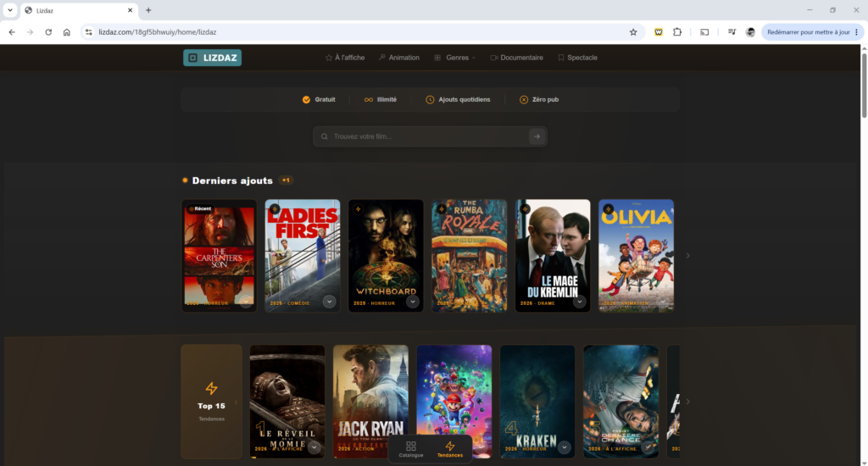Open the media controls icon
This screenshot has width=868, height=466.
pyautogui.click(x=732, y=32)
